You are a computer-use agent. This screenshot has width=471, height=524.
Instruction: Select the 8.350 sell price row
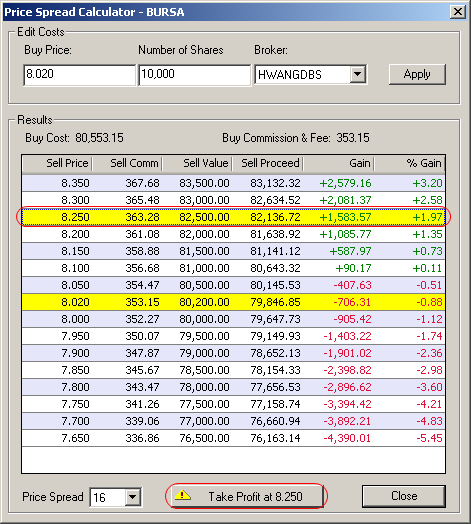point(233,183)
